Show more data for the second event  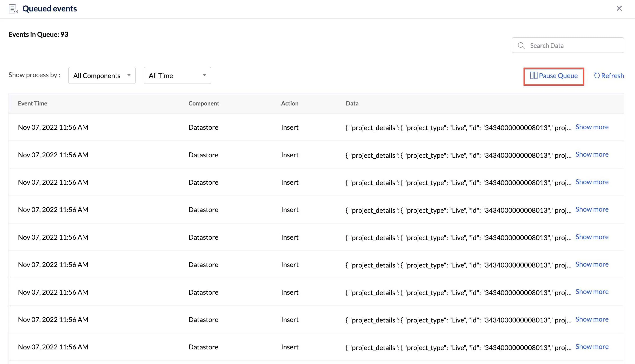592,154
